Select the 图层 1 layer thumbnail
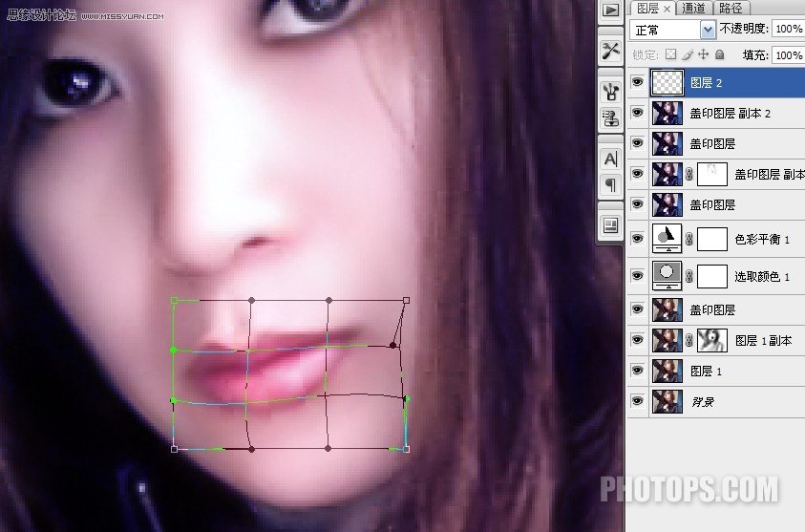Image resolution: width=805 pixels, height=532 pixels. click(667, 371)
